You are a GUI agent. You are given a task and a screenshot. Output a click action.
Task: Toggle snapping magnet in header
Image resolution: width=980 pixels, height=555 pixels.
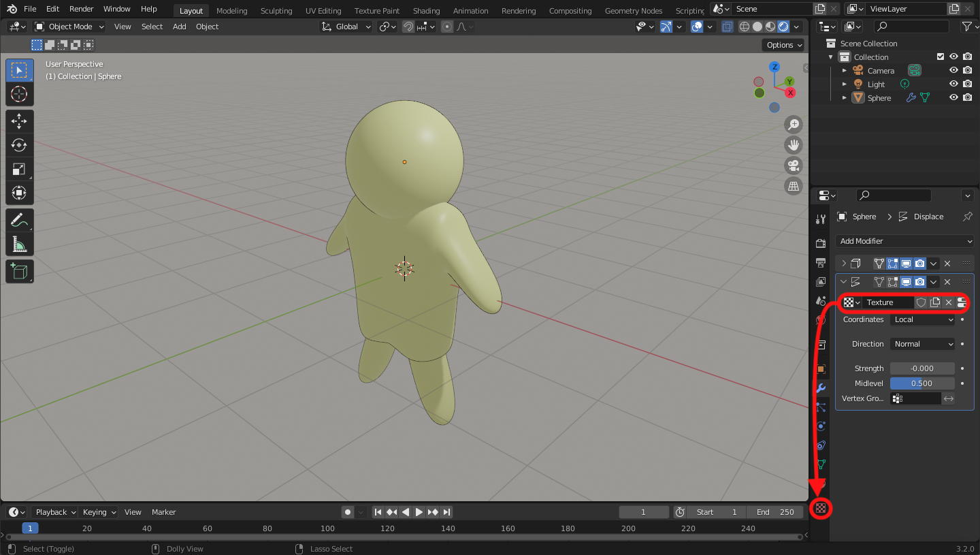click(x=408, y=27)
